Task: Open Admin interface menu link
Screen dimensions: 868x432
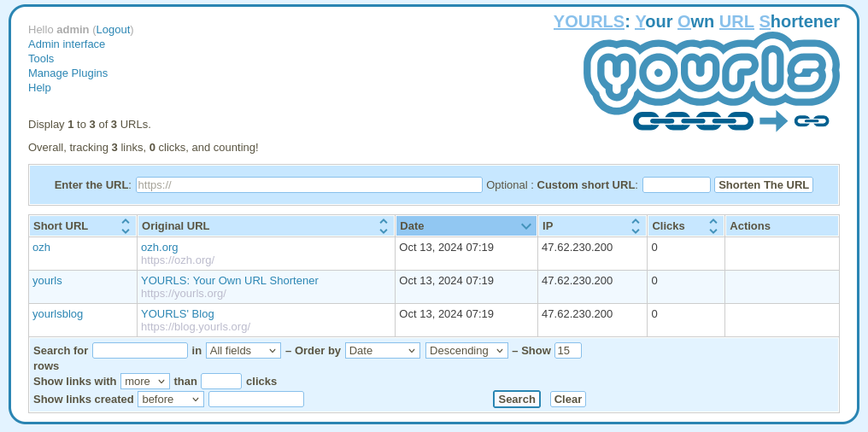Action: click(x=67, y=44)
